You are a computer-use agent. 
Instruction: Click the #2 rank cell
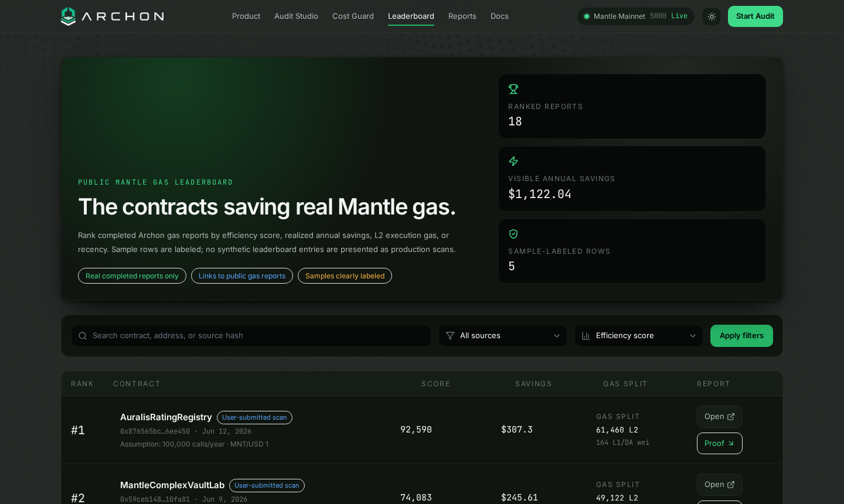tap(78, 498)
